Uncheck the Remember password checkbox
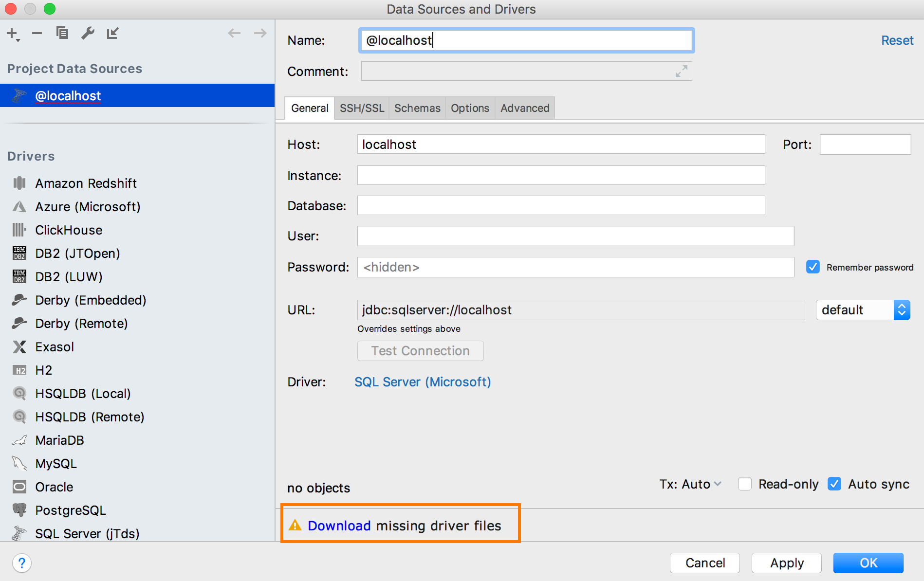The image size is (924, 581). pyautogui.click(x=813, y=267)
